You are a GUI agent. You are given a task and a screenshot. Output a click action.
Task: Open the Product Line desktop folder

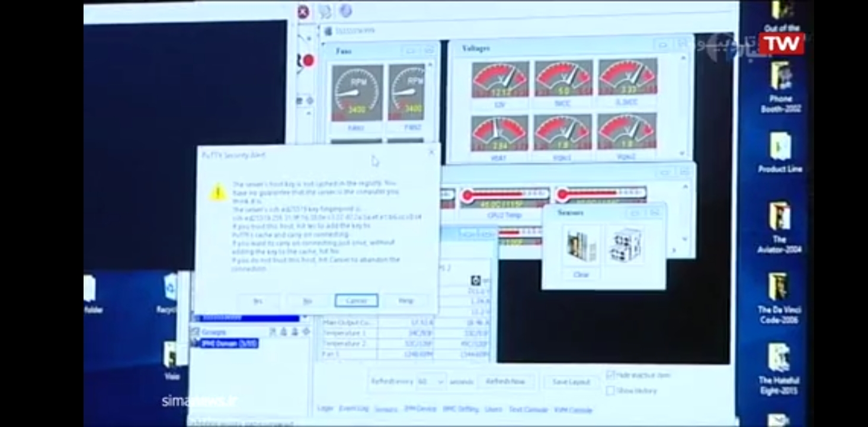pos(780,152)
